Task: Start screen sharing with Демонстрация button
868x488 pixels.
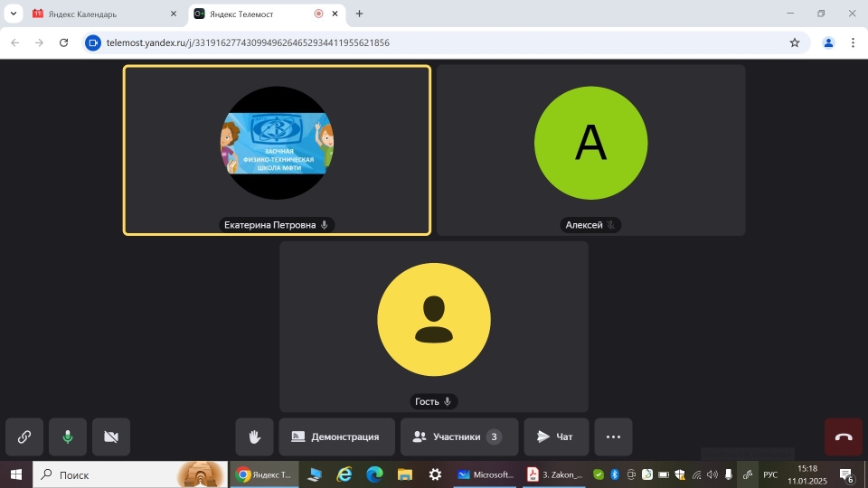Action: [336, 436]
